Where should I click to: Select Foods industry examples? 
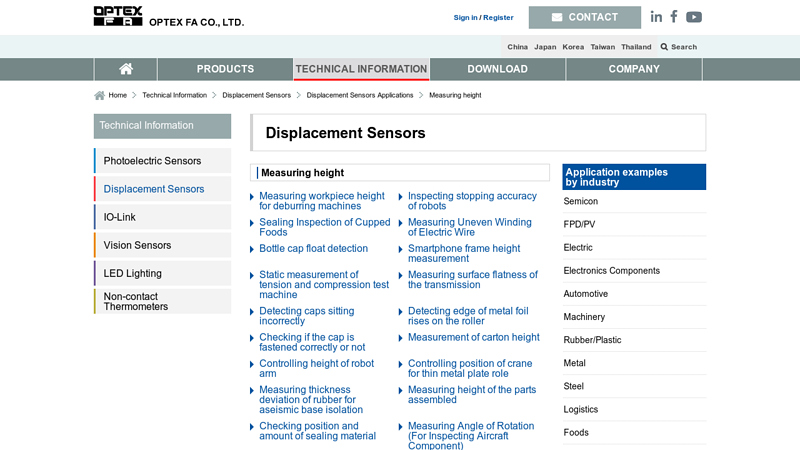coord(576,433)
